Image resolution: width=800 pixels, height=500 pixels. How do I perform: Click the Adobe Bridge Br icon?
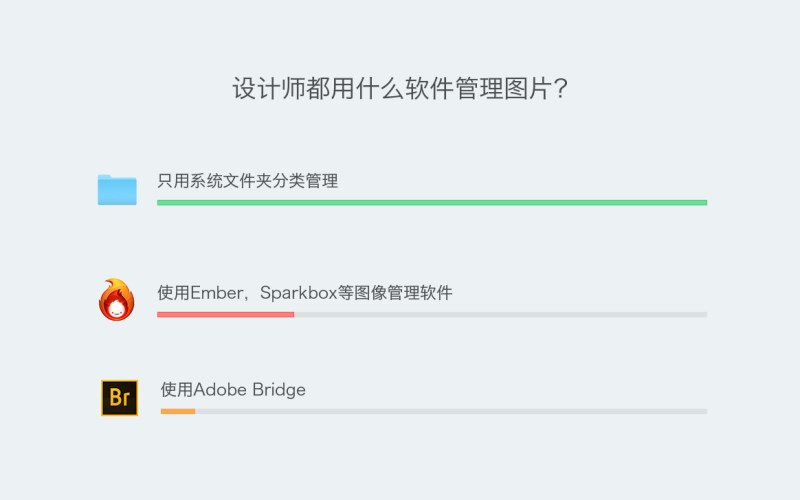(x=119, y=398)
